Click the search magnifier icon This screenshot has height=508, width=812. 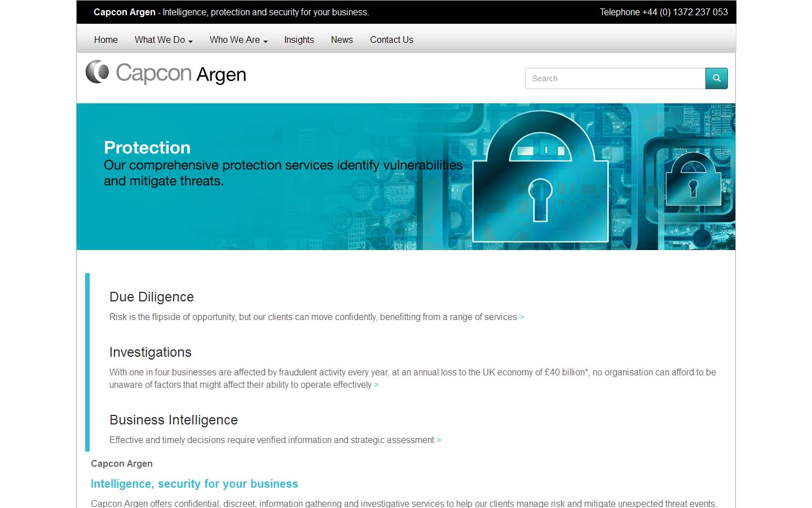tap(716, 78)
